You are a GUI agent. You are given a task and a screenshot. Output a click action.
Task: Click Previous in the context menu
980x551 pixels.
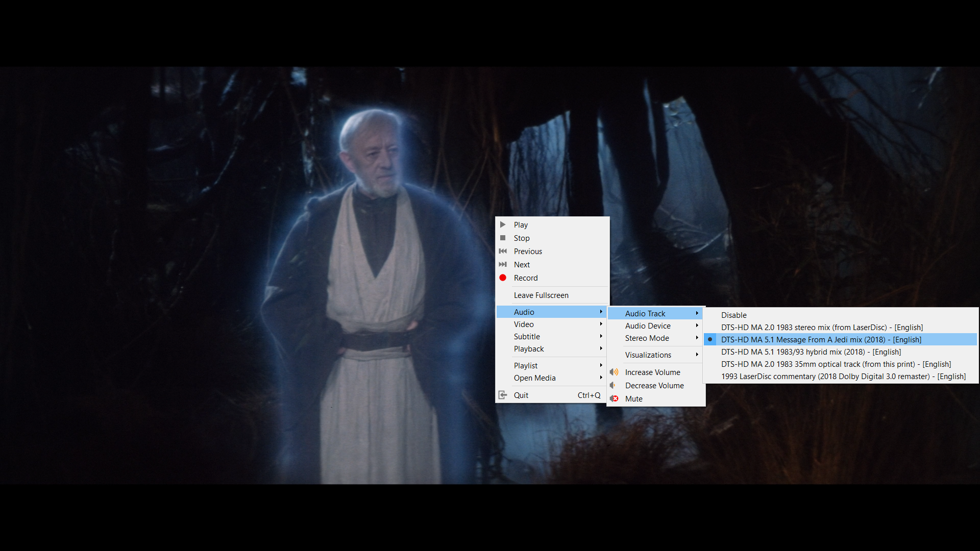(x=552, y=251)
